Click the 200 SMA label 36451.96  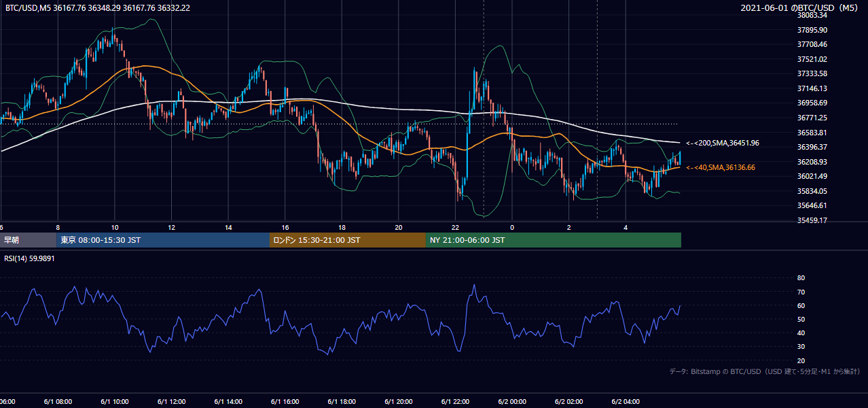click(x=722, y=143)
